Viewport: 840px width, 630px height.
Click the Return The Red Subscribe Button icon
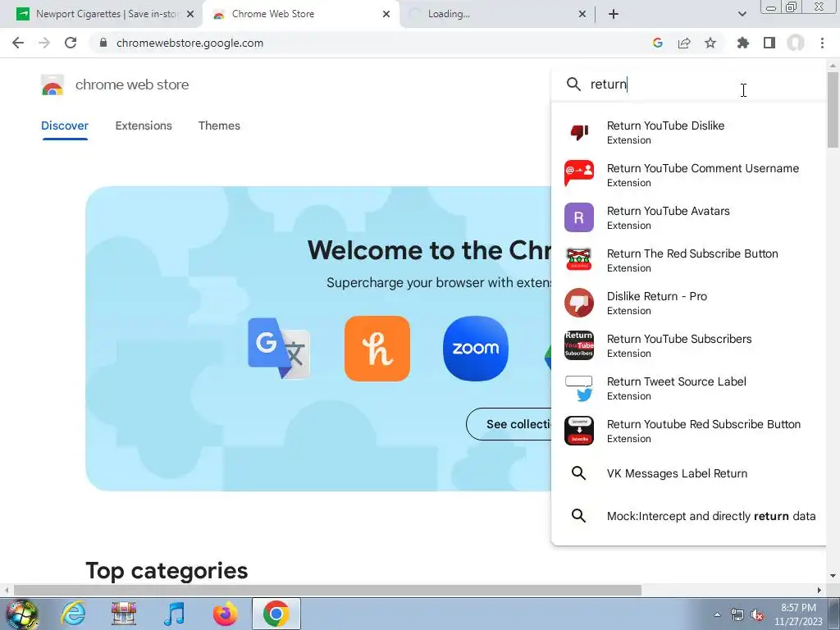tap(579, 259)
